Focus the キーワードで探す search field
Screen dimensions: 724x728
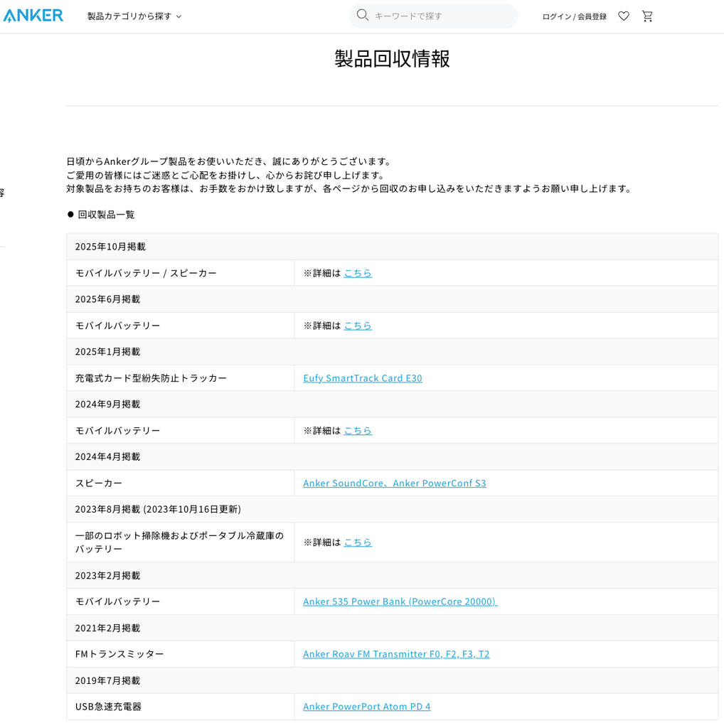pyautogui.click(x=441, y=16)
